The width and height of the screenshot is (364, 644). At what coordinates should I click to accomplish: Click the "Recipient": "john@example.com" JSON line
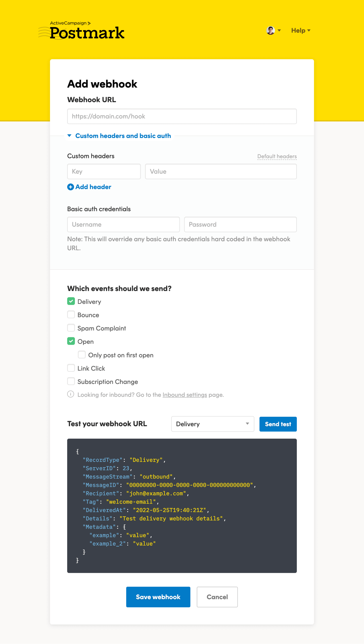[x=136, y=494]
